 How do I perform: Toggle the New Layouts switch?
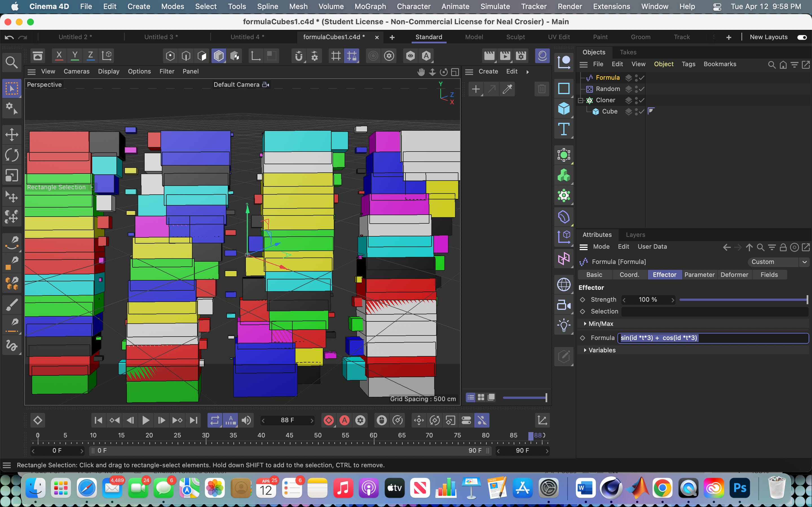pyautogui.click(x=802, y=37)
